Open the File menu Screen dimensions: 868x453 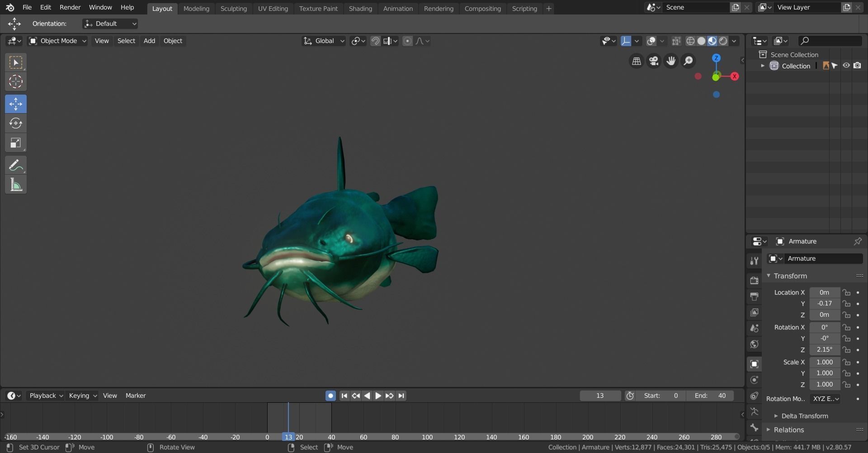coord(27,7)
